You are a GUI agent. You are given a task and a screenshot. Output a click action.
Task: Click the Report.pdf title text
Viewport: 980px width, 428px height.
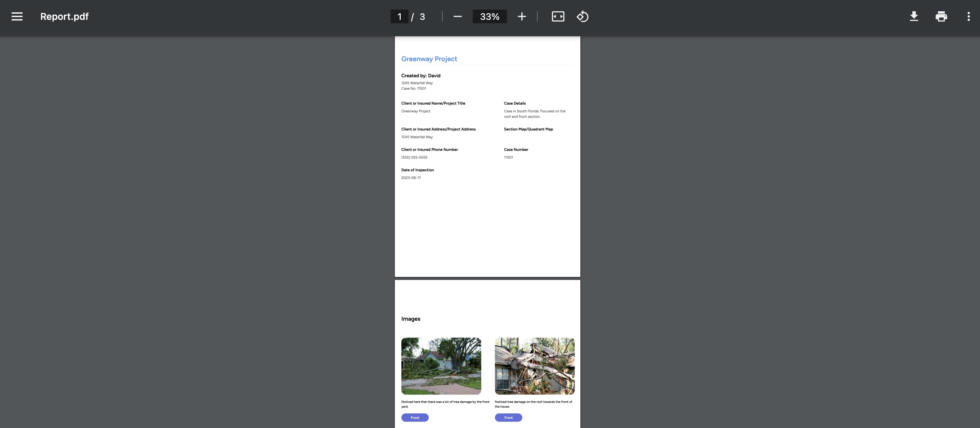pos(64,16)
